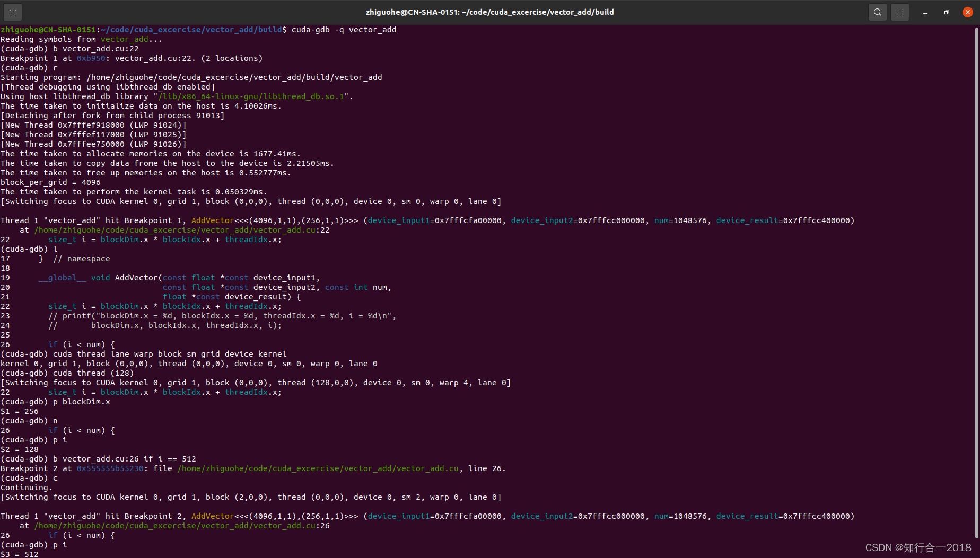
Task: Click the 'Starting program:' output line
Action: (191, 77)
